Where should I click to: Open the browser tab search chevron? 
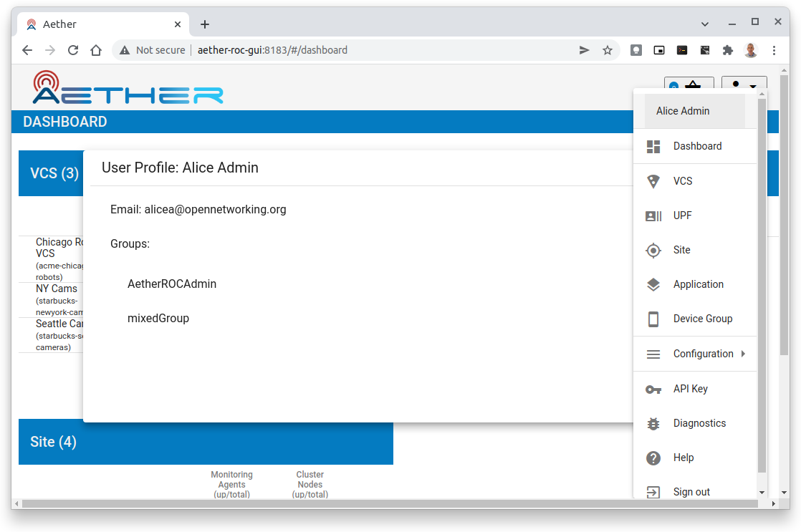(x=704, y=24)
